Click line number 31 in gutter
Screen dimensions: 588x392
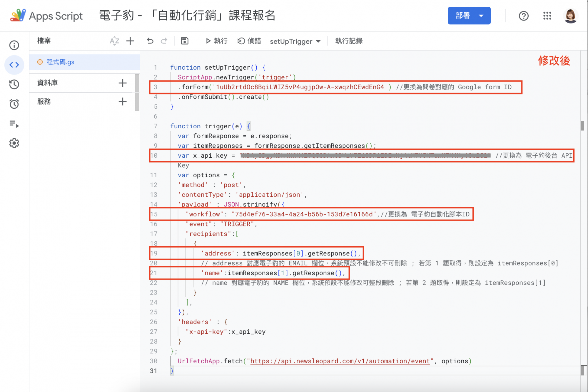153,371
